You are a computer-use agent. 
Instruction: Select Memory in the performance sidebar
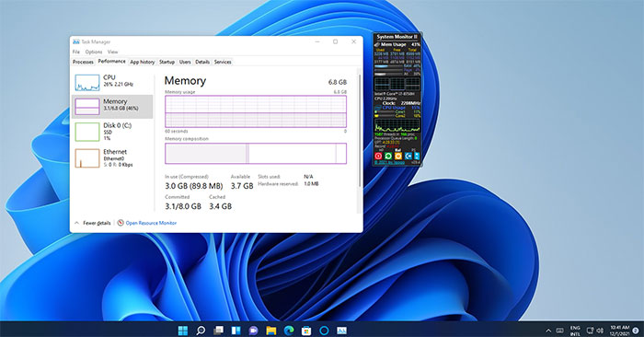point(112,107)
